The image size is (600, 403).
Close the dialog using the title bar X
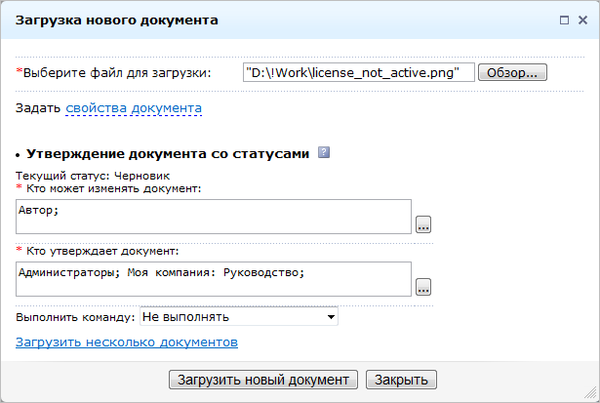(x=583, y=19)
